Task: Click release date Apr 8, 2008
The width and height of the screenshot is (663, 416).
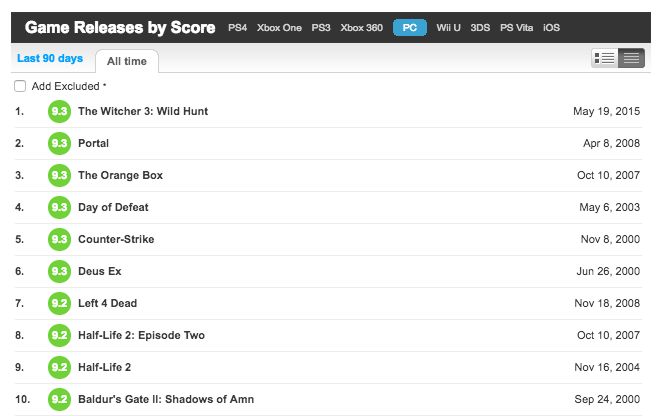Action: (611, 143)
